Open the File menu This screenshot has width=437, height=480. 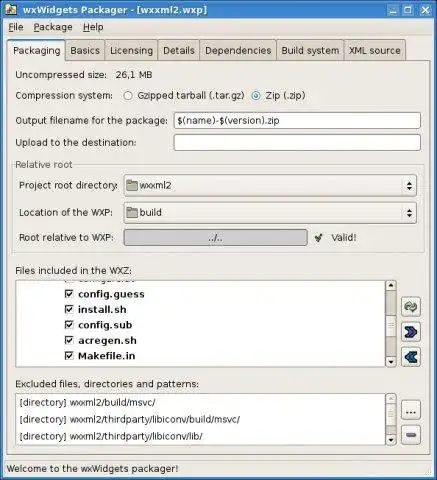coord(16,27)
